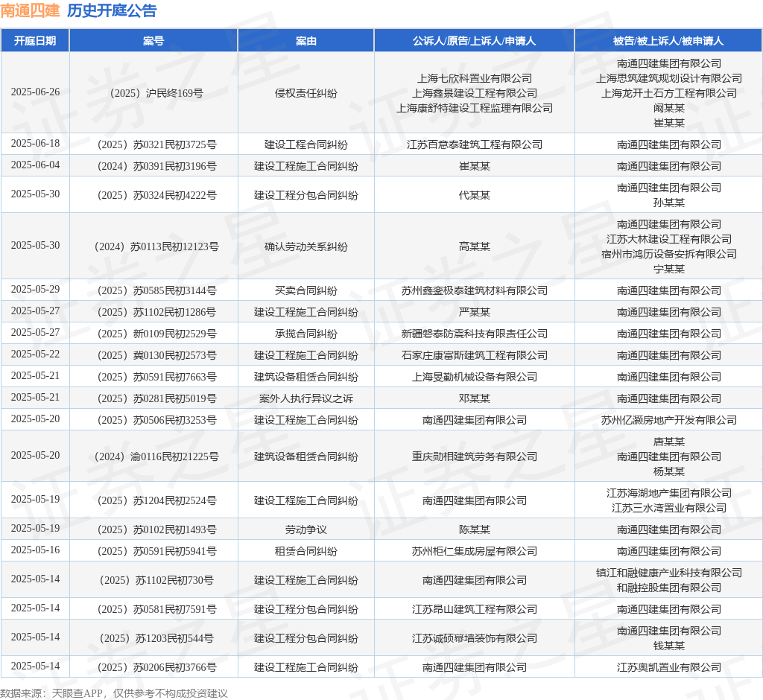Viewport: 763px width, 700px height.
Task: Click plaintiff 上海七欣科置业有限公司
Action: pyautogui.click(x=475, y=78)
